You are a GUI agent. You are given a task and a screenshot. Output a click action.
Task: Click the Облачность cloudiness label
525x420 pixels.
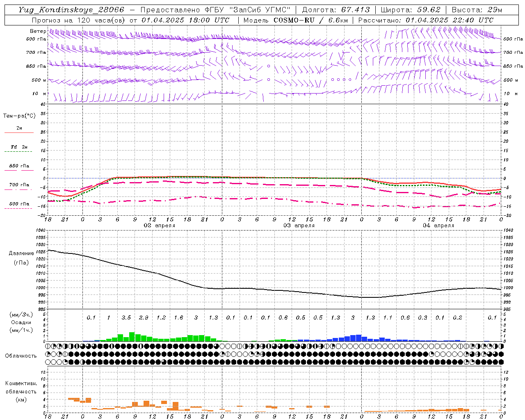coord(21,356)
